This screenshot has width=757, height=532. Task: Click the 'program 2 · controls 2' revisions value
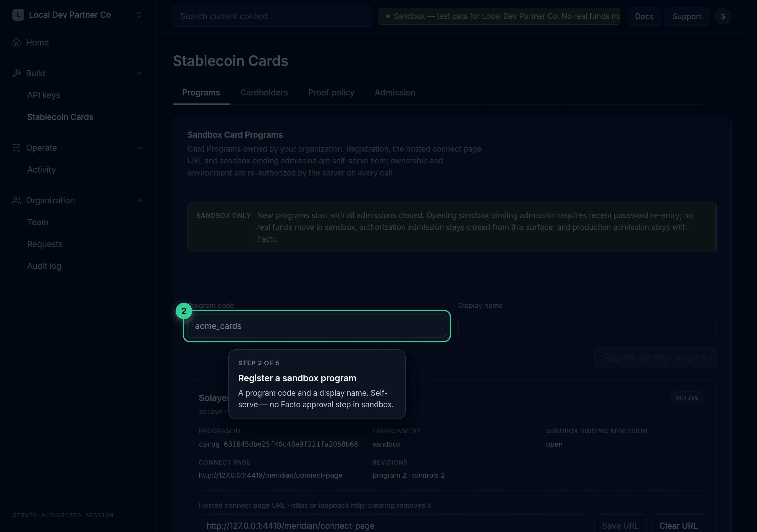[x=408, y=475]
